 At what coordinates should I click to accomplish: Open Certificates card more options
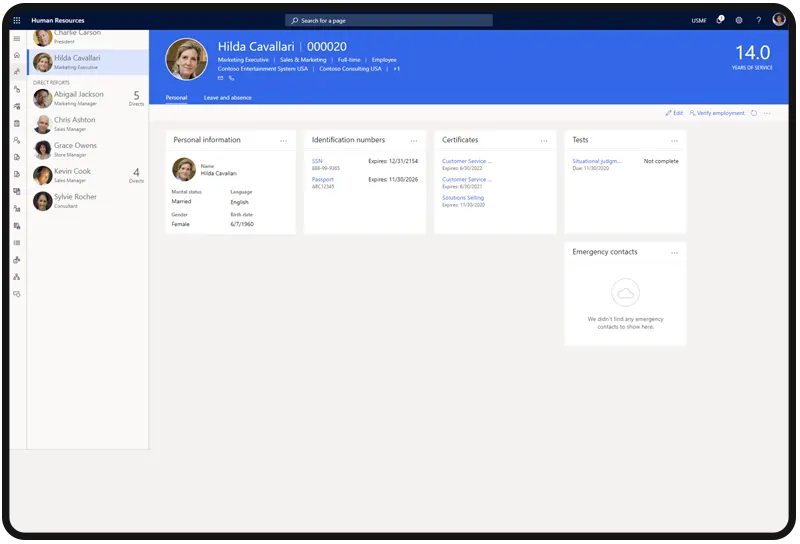544,141
